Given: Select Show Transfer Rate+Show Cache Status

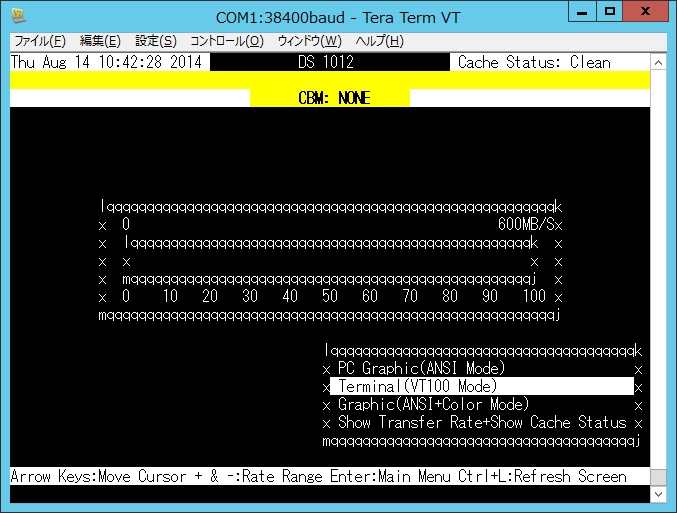Looking at the screenshot, I should click(x=482, y=422).
